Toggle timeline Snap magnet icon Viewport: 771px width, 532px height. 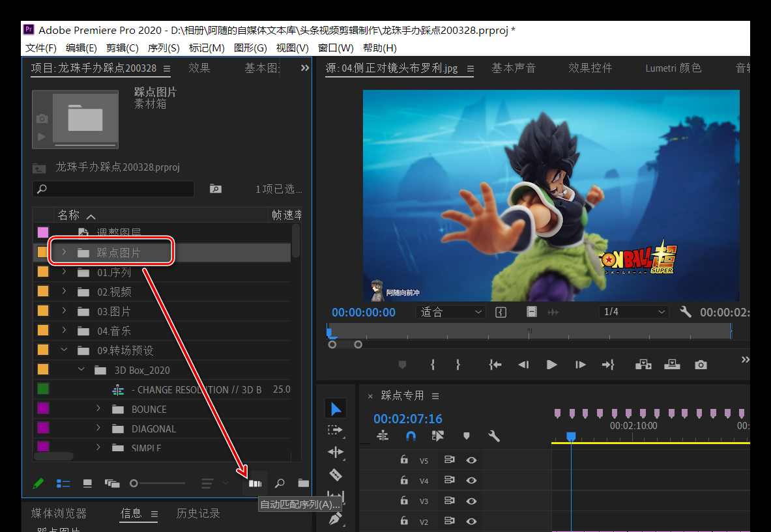point(411,436)
